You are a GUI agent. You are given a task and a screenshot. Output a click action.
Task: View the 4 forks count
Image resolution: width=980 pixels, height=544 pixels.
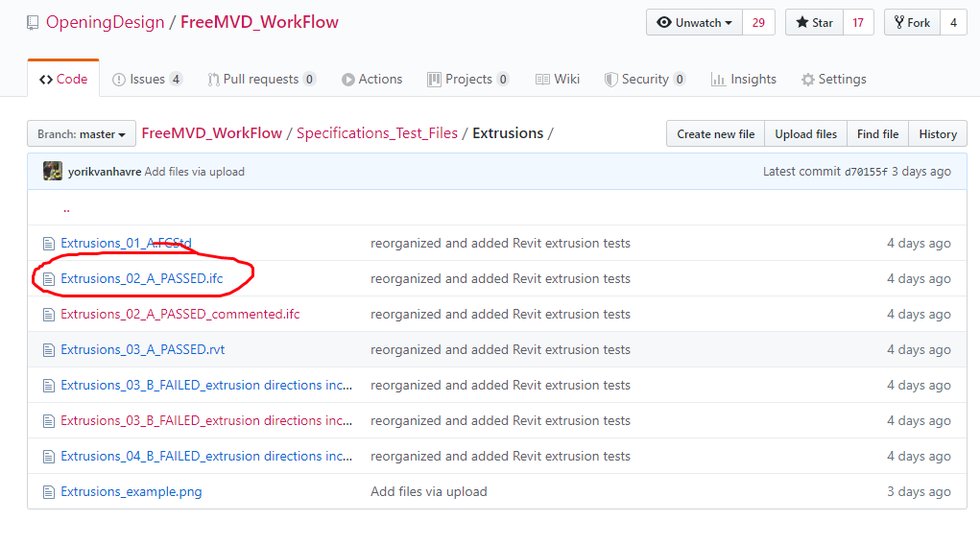pos(953,22)
